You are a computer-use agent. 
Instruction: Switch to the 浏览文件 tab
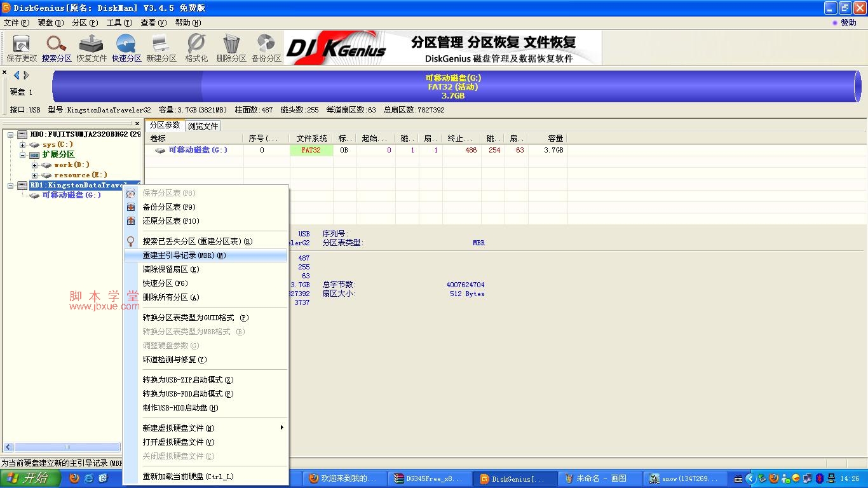(203, 126)
